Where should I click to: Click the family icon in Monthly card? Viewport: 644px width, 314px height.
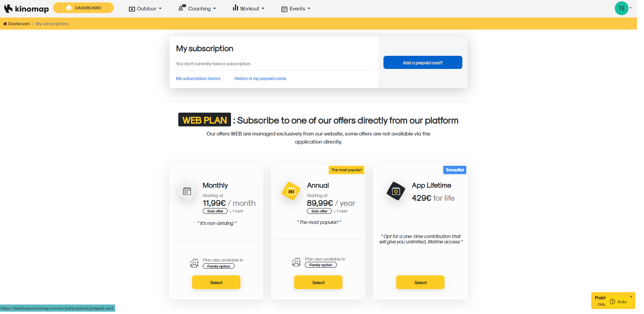point(194,263)
